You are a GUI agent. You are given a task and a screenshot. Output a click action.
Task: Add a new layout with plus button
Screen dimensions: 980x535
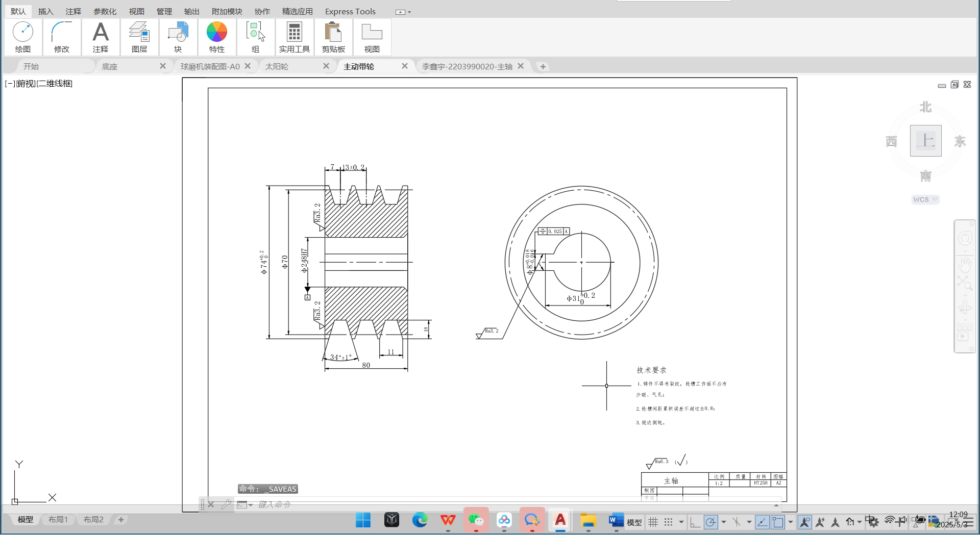[121, 519]
